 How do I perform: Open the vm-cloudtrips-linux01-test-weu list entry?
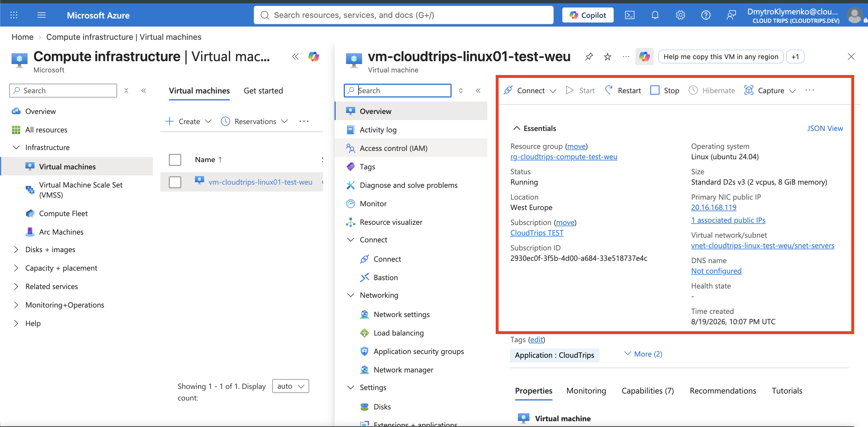260,182
